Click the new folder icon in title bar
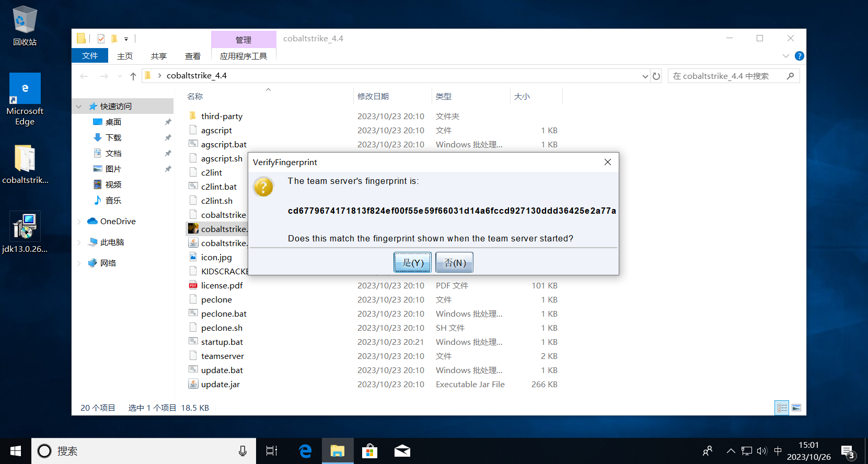 (114, 39)
